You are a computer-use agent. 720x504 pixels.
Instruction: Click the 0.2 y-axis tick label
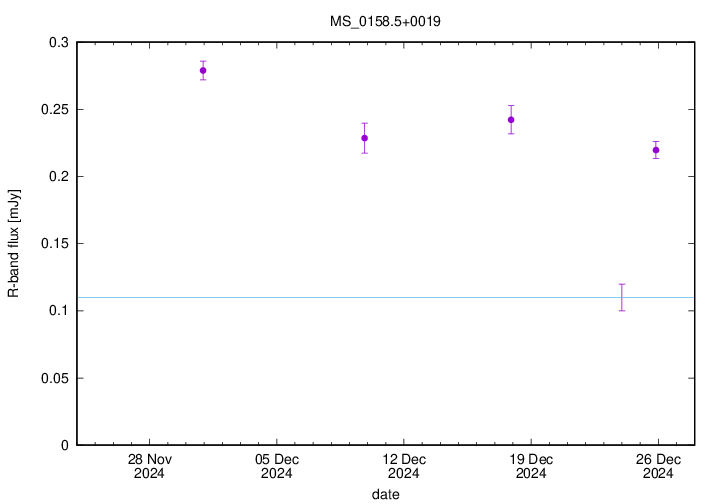59,177
